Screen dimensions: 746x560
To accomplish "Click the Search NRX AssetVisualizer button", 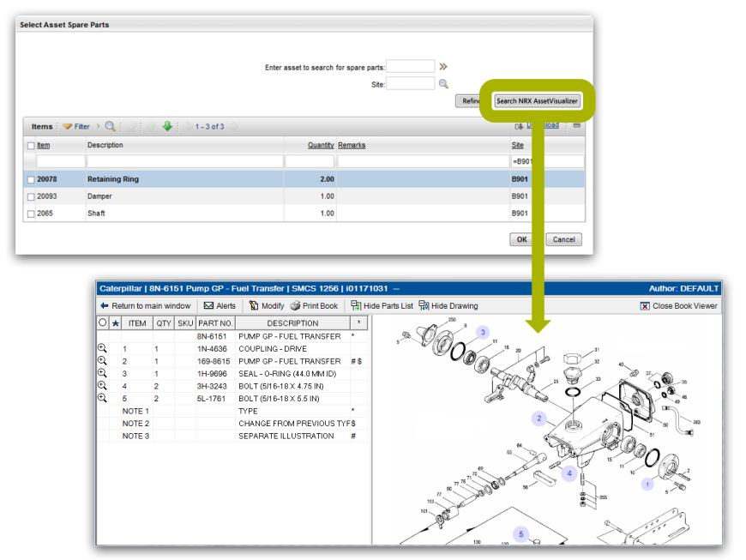I will [x=537, y=101].
